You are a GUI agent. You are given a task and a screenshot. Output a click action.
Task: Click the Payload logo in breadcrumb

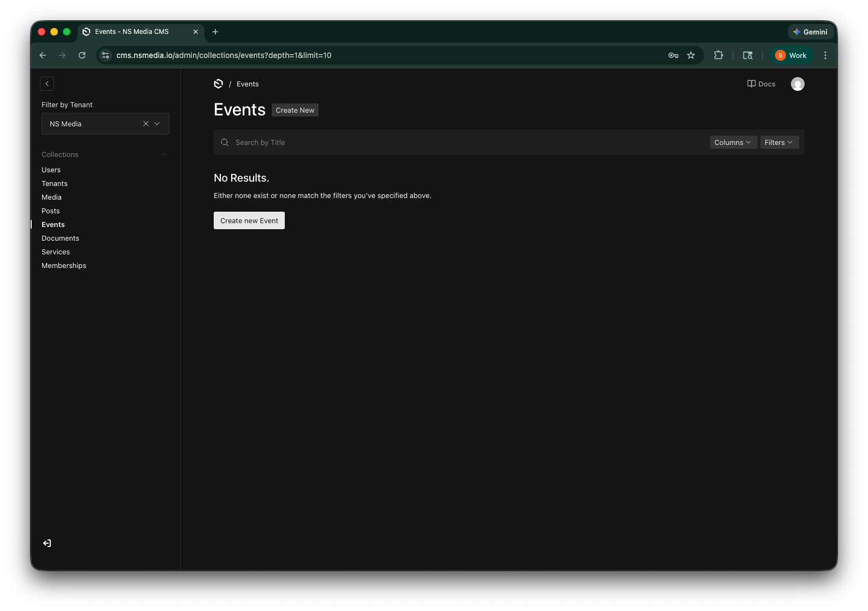219,84
